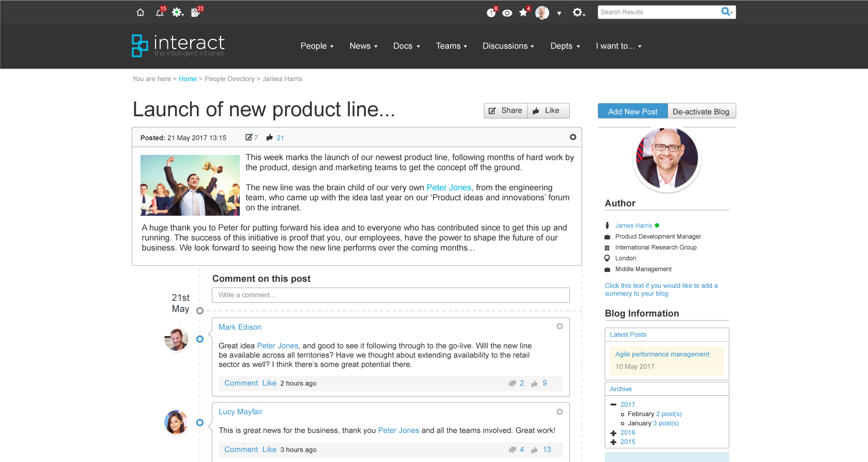868x462 pixels.
Task: Open alerts exclamation icon with 6 badge
Action: [491, 12]
